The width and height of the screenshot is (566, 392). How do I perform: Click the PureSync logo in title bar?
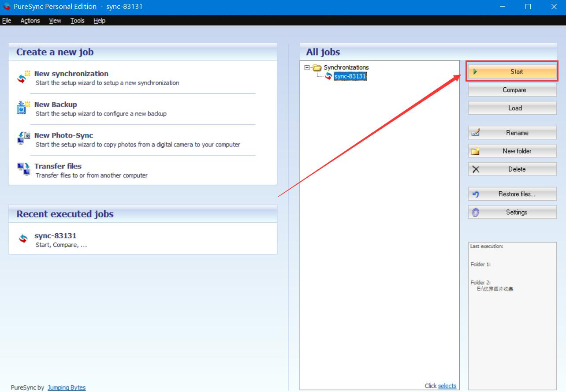pos(7,7)
